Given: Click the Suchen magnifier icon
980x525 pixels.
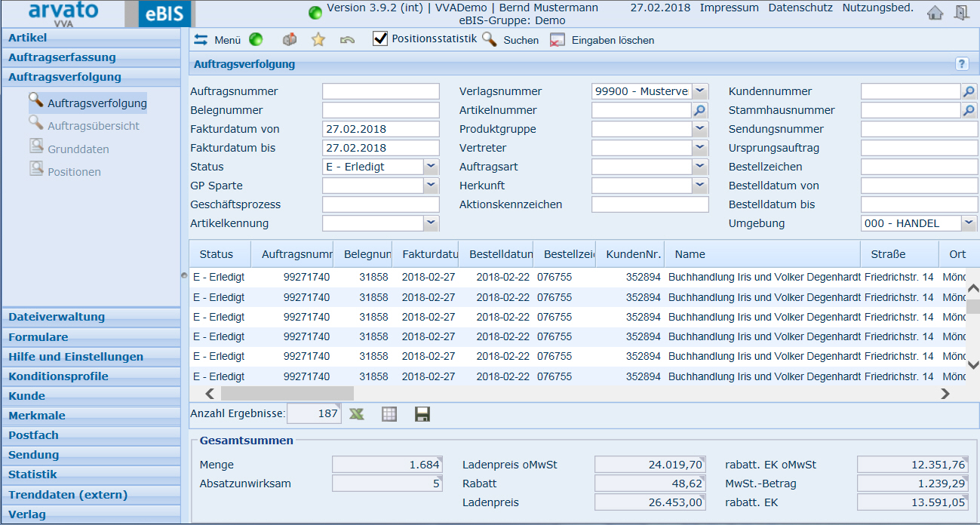Looking at the screenshot, I should pyautogui.click(x=490, y=40).
